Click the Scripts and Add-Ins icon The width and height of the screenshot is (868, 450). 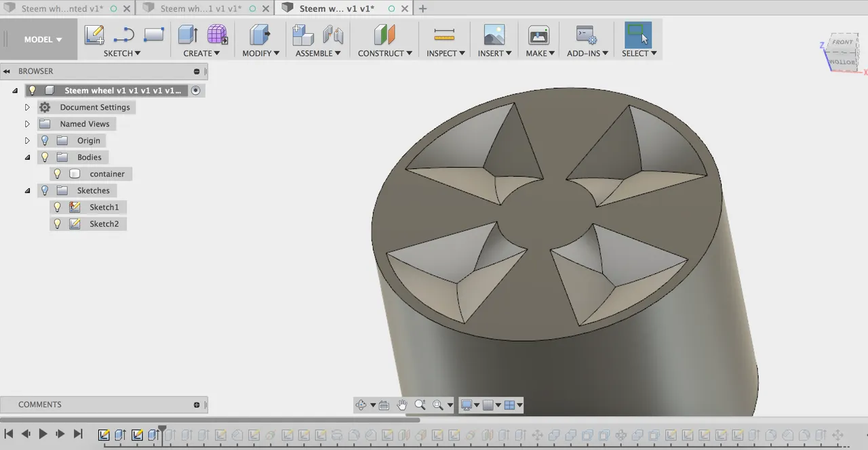586,35
